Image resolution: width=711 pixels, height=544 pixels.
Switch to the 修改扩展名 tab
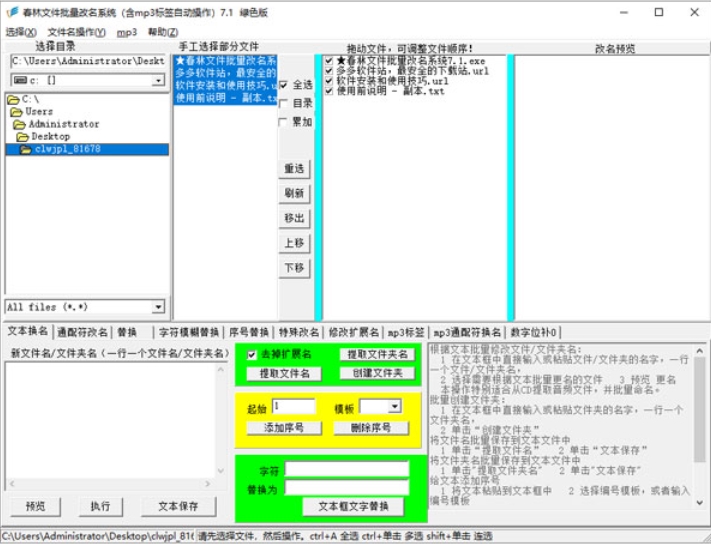353,332
